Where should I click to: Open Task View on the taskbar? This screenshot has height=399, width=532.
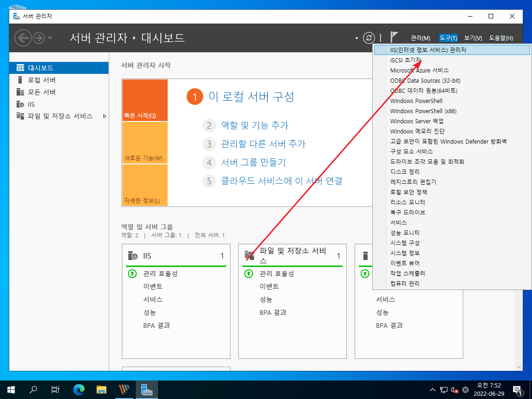55,389
